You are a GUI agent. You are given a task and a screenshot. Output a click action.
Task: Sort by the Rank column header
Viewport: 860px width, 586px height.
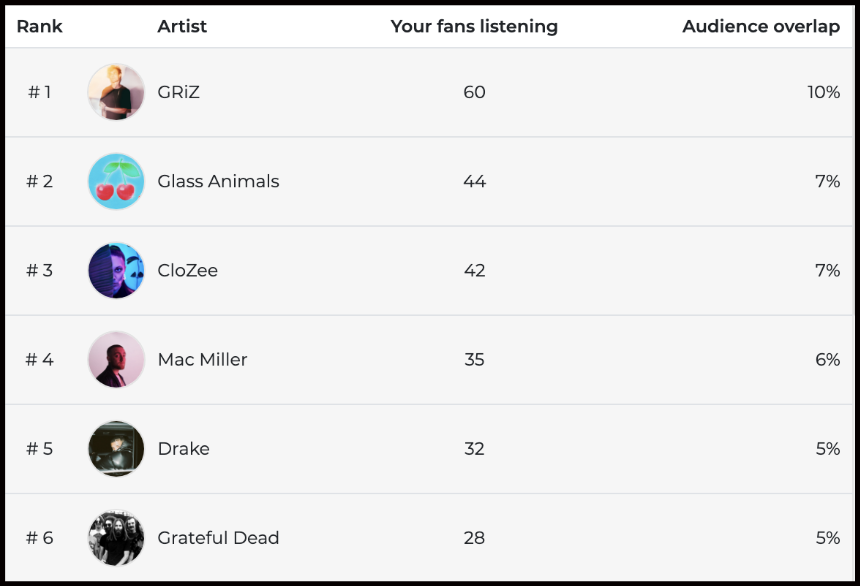pyautogui.click(x=39, y=26)
